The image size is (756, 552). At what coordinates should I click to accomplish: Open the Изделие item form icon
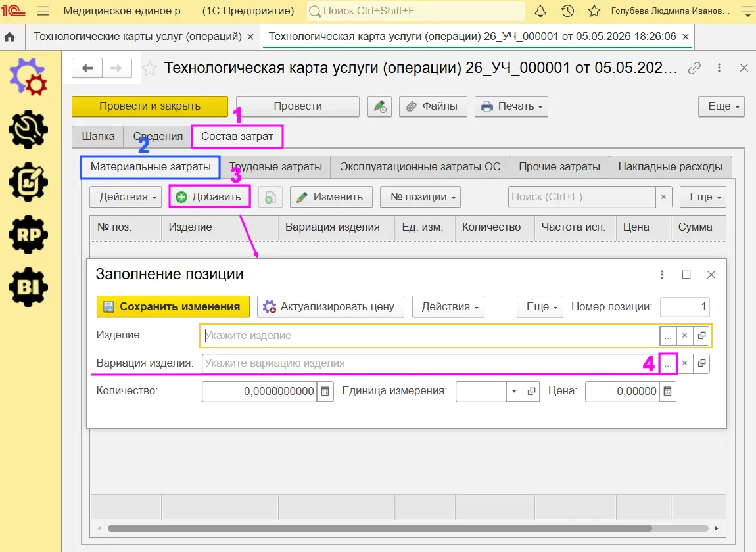702,336
